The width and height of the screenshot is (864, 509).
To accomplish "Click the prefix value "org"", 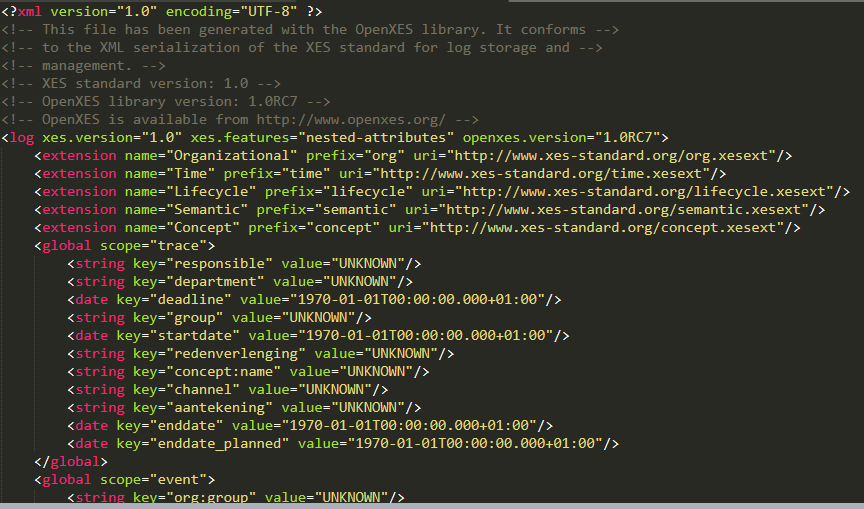I will (x=384, y=155).
